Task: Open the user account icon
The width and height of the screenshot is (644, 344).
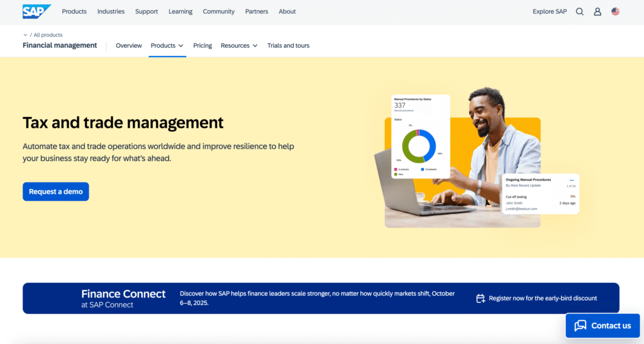Action: (x=597, y=11)
